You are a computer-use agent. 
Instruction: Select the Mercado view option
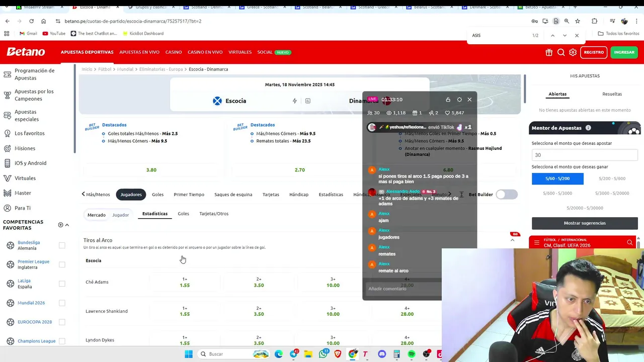tap(97, 215)
